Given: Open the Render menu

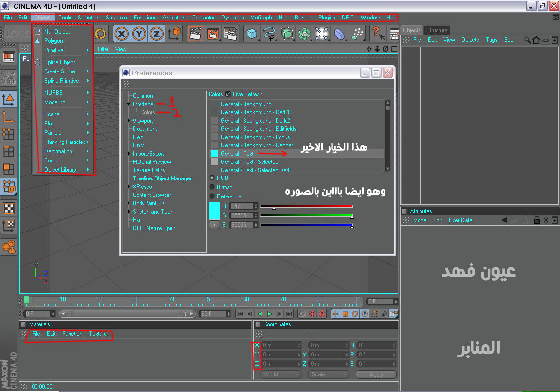Looking at the screenshot, I should pyautogui.click(x=303, y=18).
